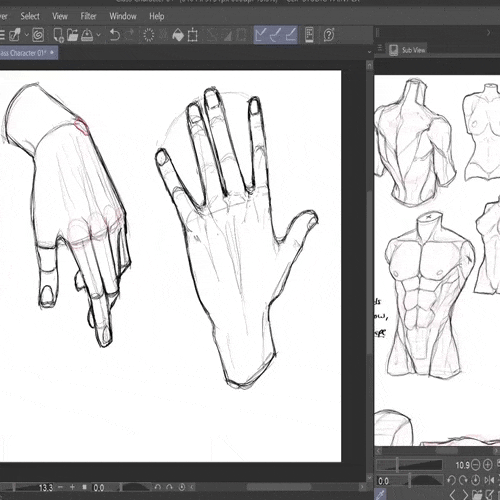Open the Filter menu
500x500 pixels.
pos(88,16)
